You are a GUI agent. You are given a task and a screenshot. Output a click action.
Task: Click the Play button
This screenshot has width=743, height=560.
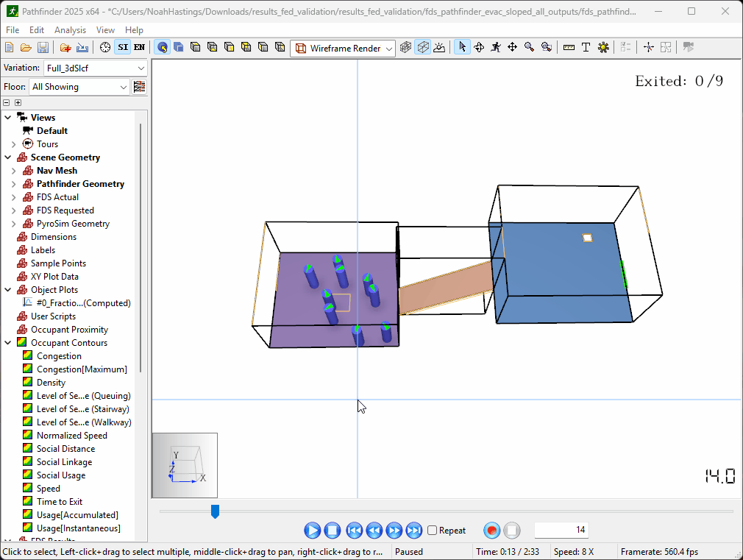(x=312, y=531)
